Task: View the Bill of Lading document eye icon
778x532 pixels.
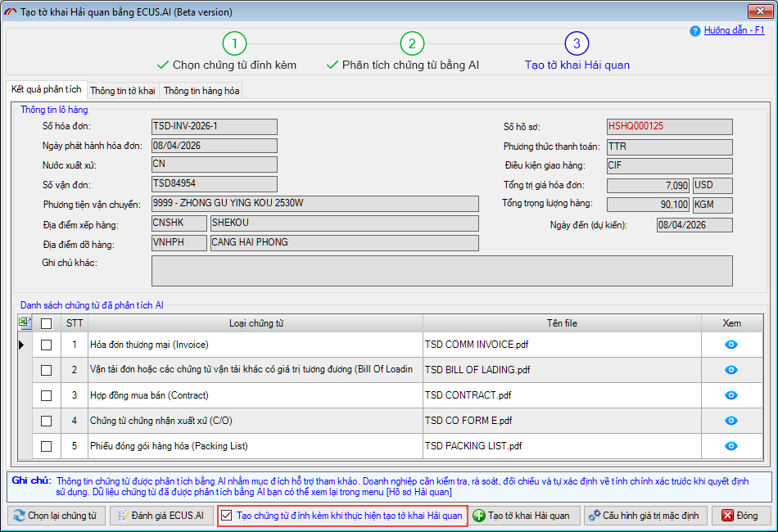Action: (x=731, y=370)
